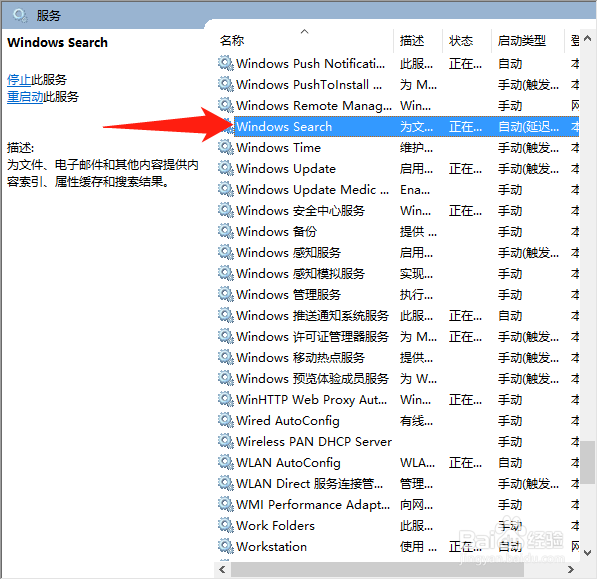
Task: Click the 服务 magnifier icon in the header
Action: point(19,15)
